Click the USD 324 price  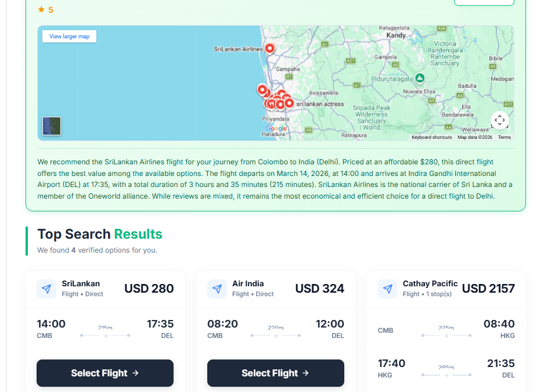pos(319,289)
